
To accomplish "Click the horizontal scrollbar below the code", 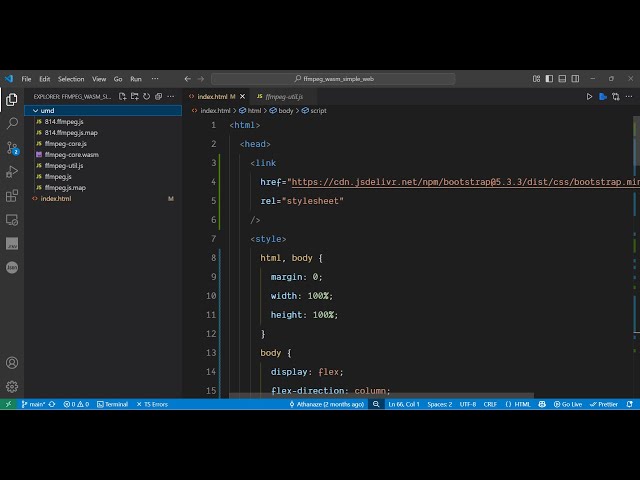I will pos(381,396).
